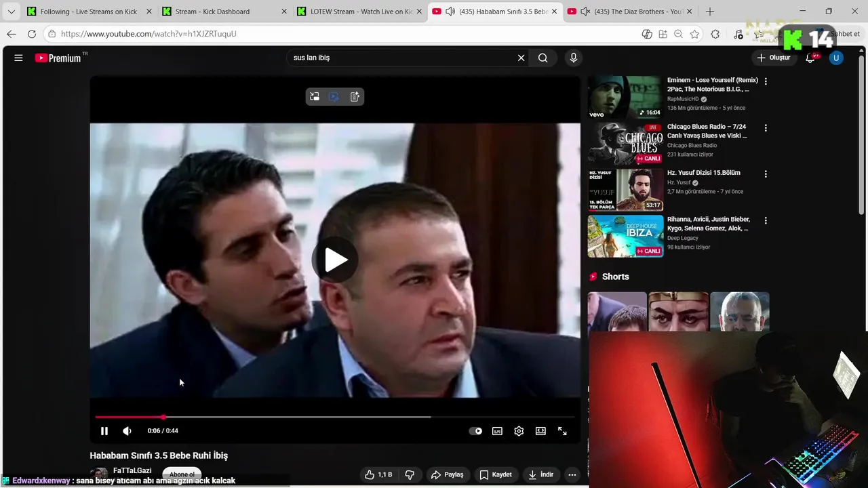This screenshot has width=868, height=488.
Task: Open options for Eminem Lose Yourself video
Action: coord(766,81)
